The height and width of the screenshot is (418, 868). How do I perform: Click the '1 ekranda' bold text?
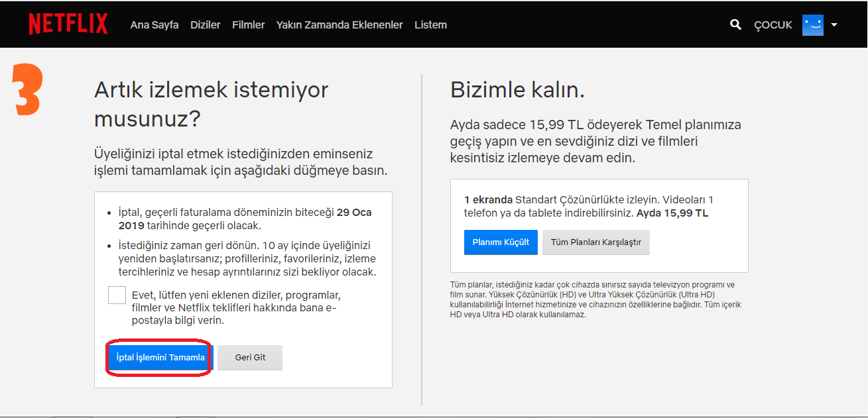(x=488, y=199)
